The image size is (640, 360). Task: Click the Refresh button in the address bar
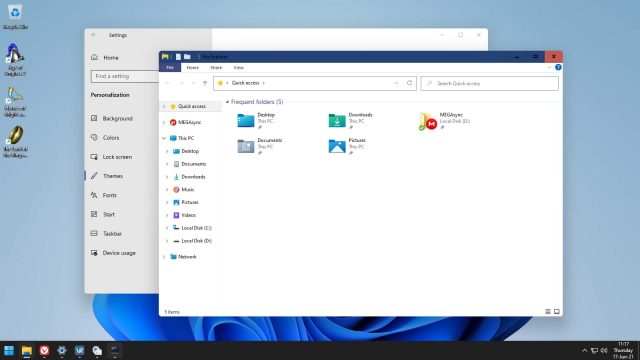click(x=409, y=83)
